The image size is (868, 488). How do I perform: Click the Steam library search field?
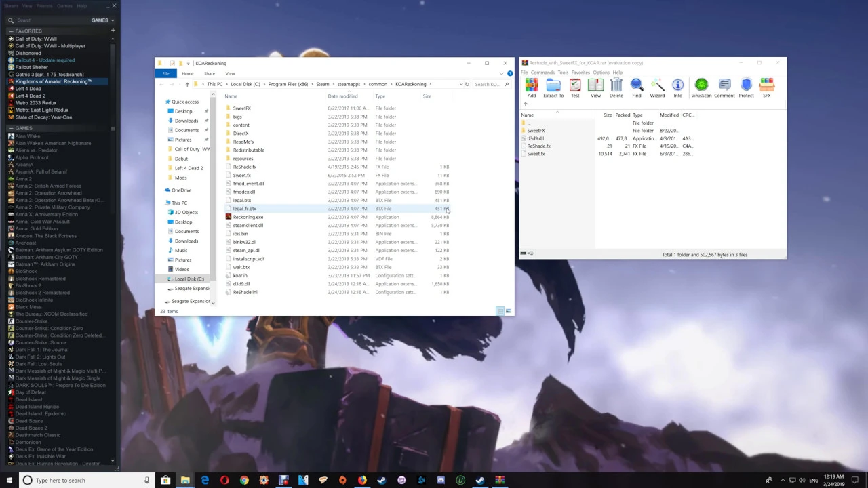(51, 20)
